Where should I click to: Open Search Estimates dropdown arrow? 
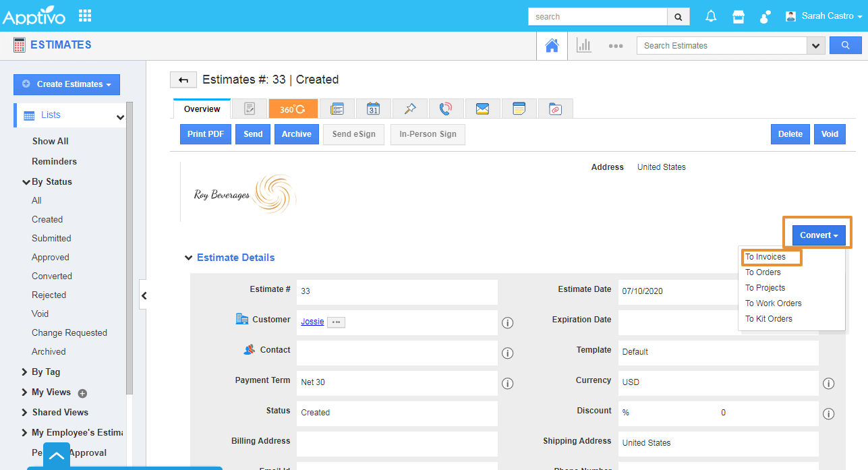816,46
